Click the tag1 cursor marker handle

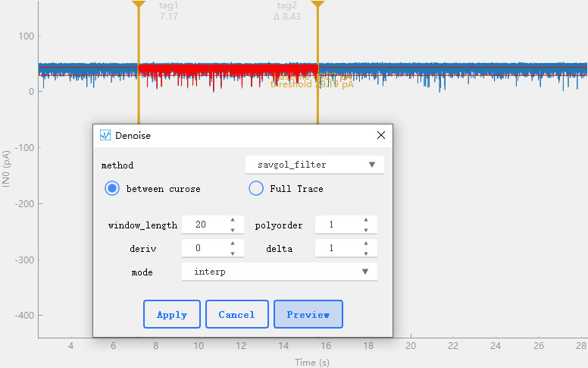(x=139, y=4)
